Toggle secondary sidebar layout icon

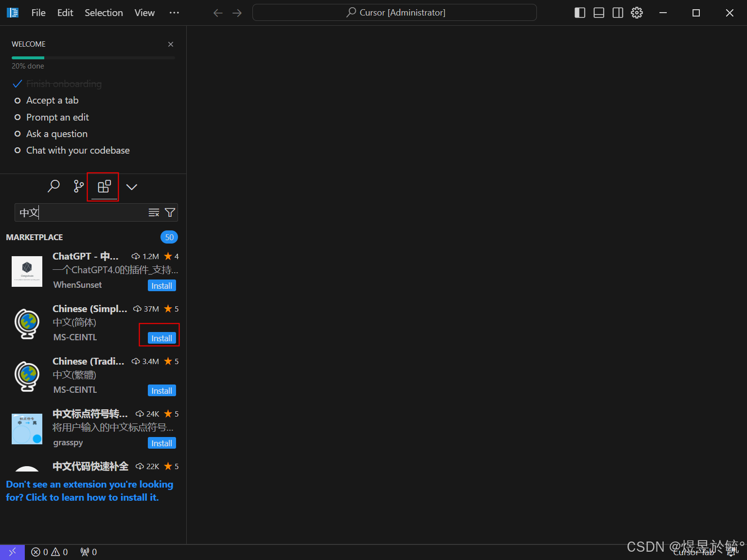click(618, 13)
